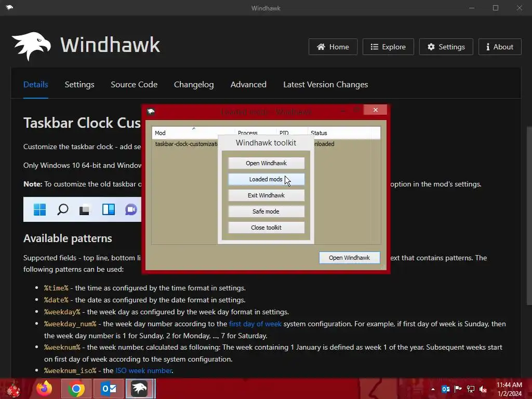This screenshot has width=532, height=399.
Task: Open Firefox from the taskbar
Action: (45, 389)
